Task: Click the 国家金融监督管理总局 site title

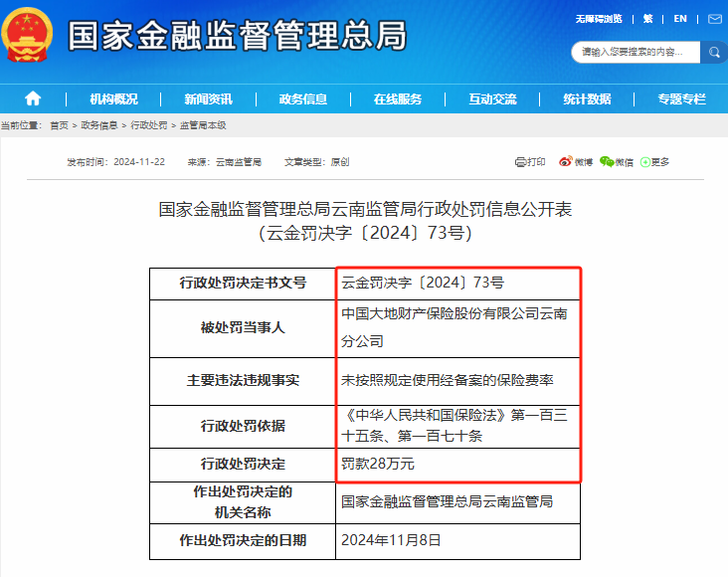Action: point(238,36)
